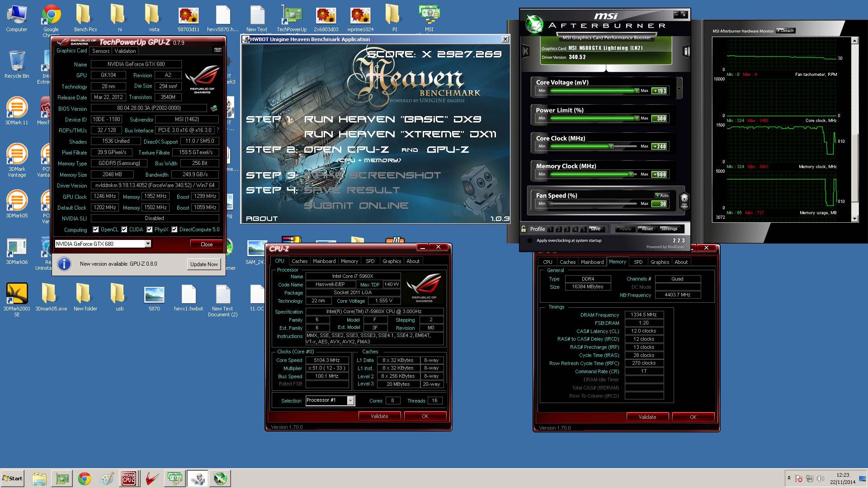
Task: Click Update Now in GPU-Z notification
Action: click(204, 264)
